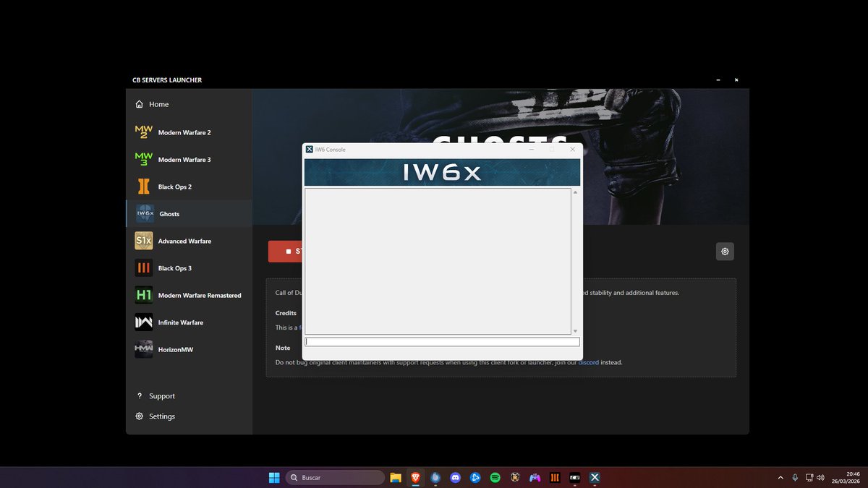Open Settings from the launcher sidebar

click(x=189, y=416)
